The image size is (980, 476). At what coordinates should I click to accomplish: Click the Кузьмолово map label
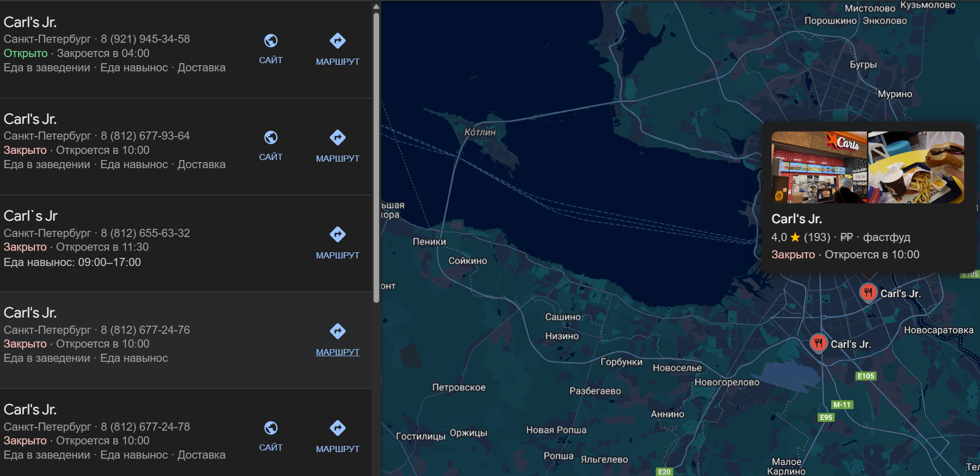point(928,5)
